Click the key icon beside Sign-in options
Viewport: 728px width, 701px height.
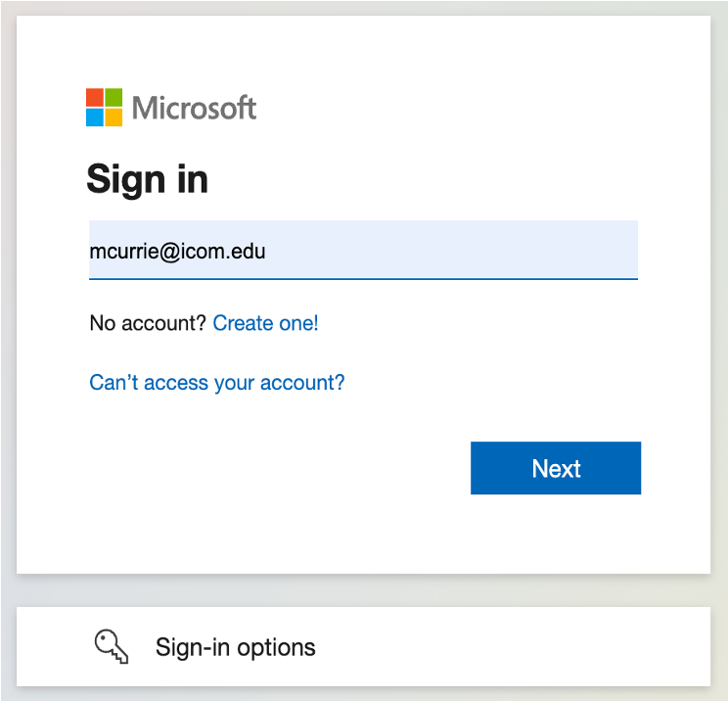[112, 646]
